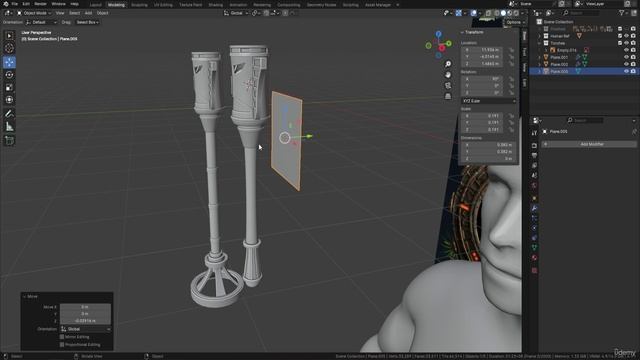Image resolution: width=640 pixels, height=360 pixels.
Task: Open the Edit menu
Action: pyautogui.click(x=26, y=4)
